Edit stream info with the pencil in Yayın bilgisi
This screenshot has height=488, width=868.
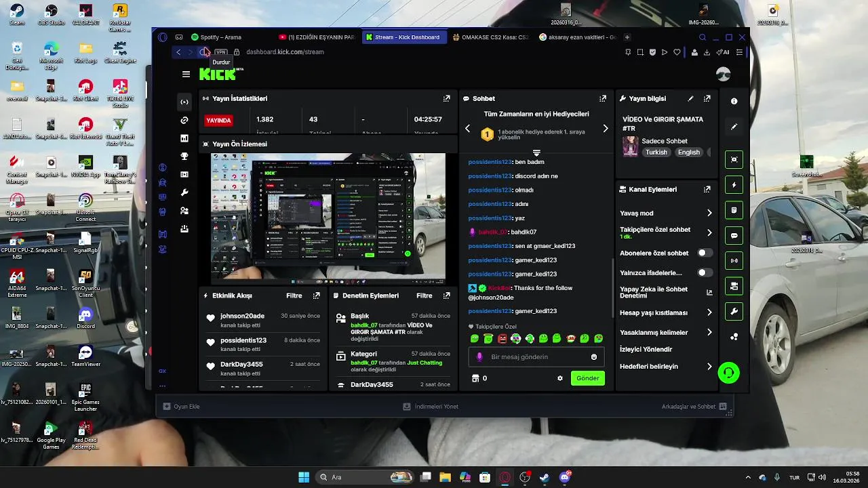(x=691, y=98)
